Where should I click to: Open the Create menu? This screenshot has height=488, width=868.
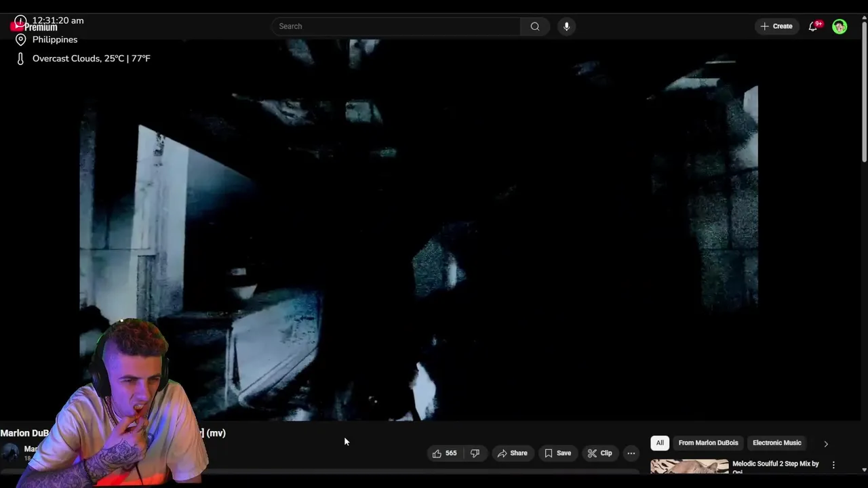pyautogui.click(x=776, y=26)
